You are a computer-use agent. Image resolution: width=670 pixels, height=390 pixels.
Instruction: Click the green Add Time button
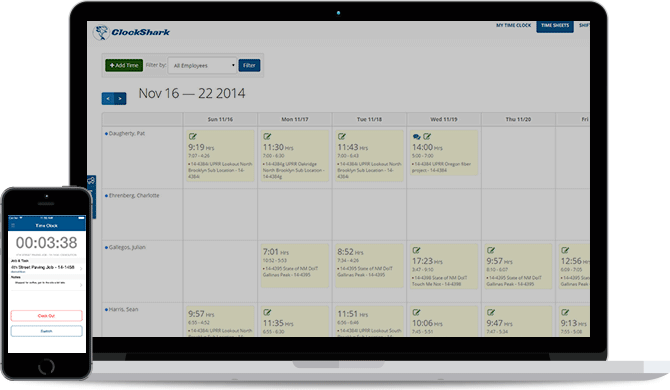point(124,65)
